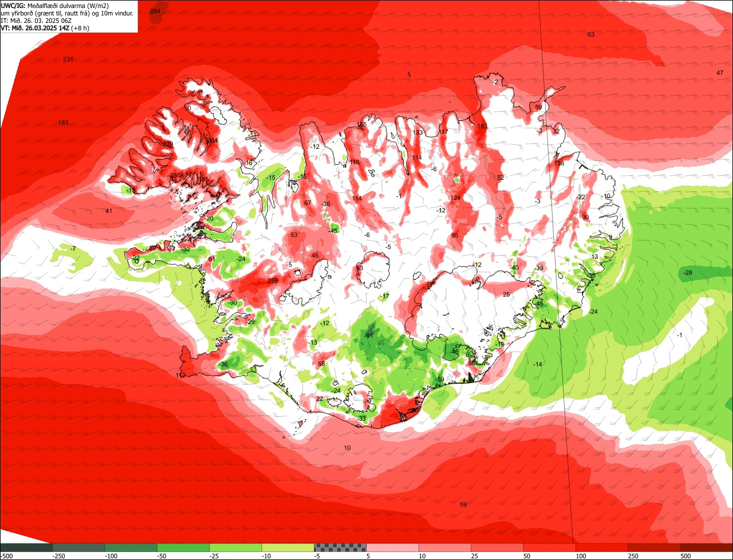
Task: Click the darkest red swatch right of 500
Action: pyautogui.click(x=707, y=547)
